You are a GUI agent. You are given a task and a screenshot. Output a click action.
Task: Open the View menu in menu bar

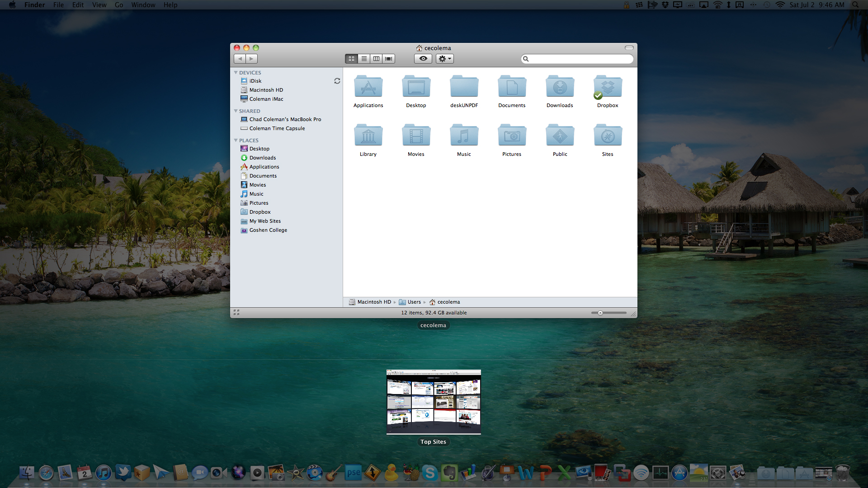(99, 5)
